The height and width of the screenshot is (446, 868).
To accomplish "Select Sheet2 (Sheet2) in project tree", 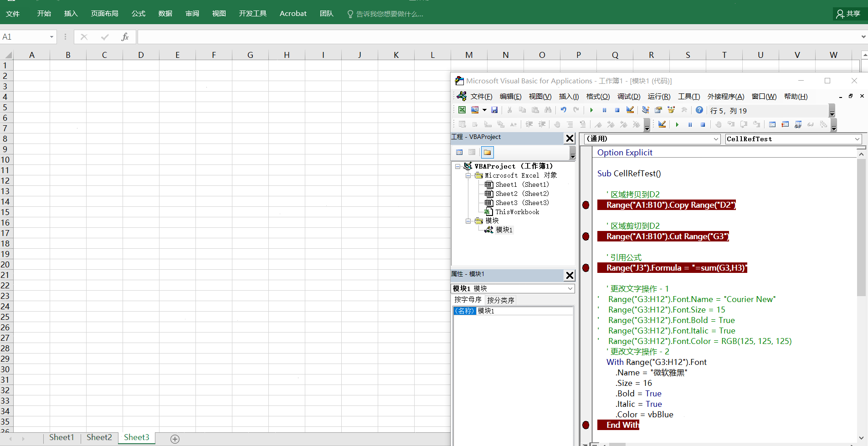I will coord(522,194).
